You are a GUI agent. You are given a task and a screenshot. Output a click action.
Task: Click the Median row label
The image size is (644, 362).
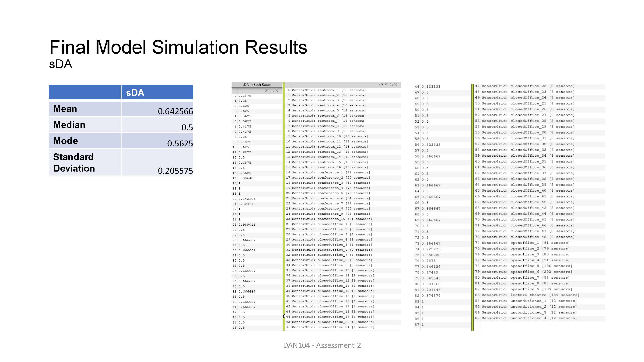[x=69, y=125]
